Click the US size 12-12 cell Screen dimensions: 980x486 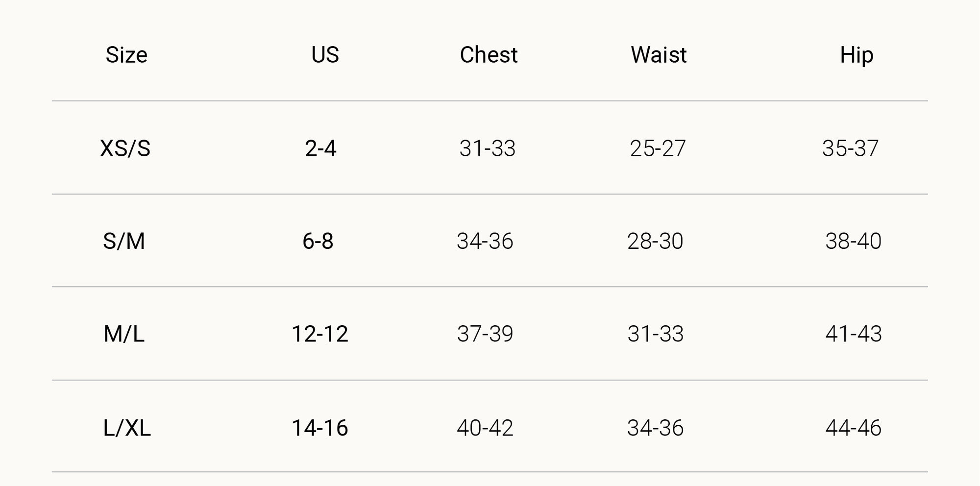[x=319, y=334]
